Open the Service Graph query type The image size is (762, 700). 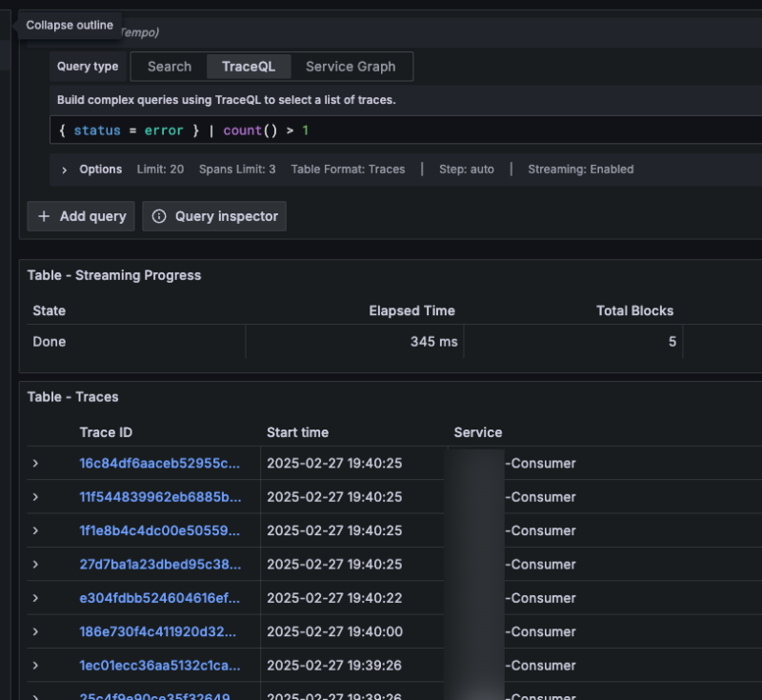tap(350, 67)
